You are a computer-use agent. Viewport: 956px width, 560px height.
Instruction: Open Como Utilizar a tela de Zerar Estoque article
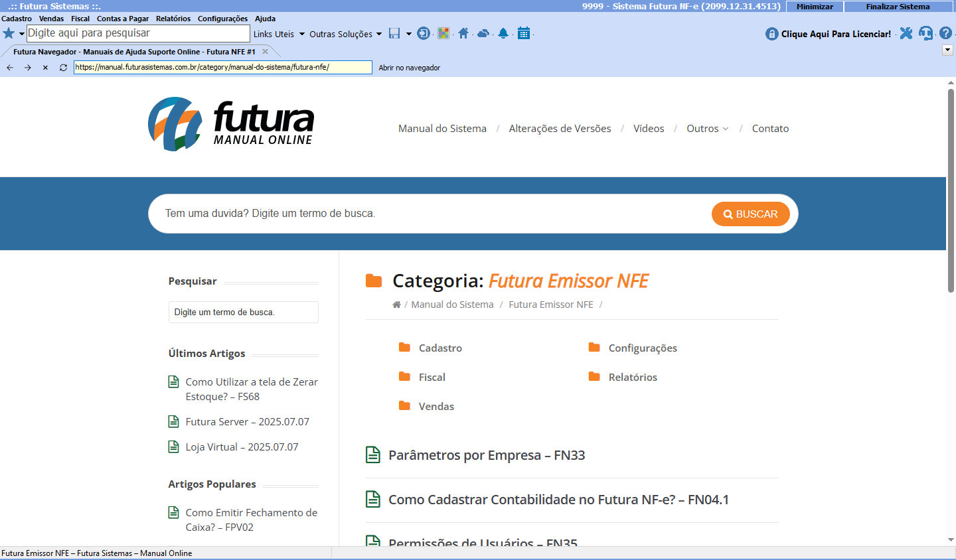tap(252, 389)
